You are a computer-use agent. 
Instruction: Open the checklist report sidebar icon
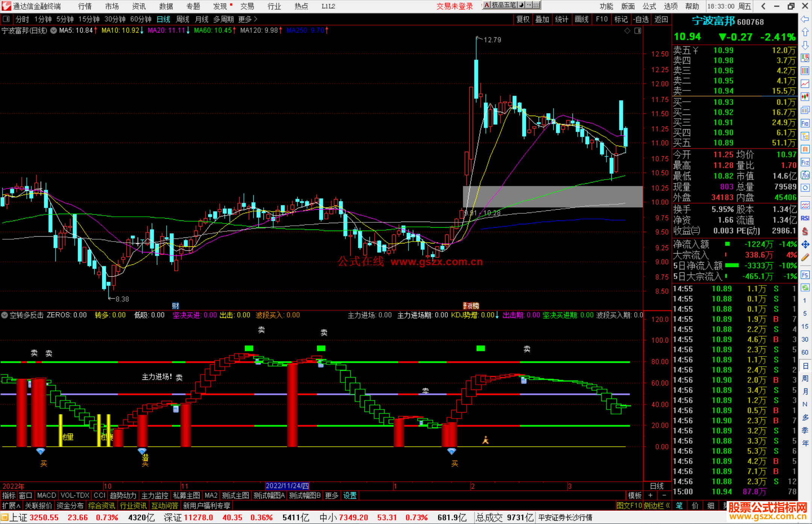tap(805, 58)
